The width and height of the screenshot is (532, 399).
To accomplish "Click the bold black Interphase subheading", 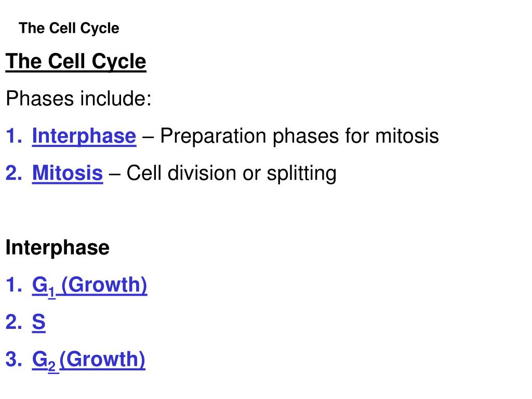I will (x=57, y=248).
